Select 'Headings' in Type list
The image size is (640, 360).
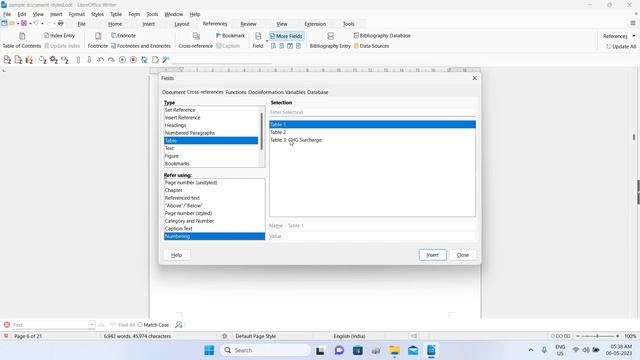pos(211,125)
